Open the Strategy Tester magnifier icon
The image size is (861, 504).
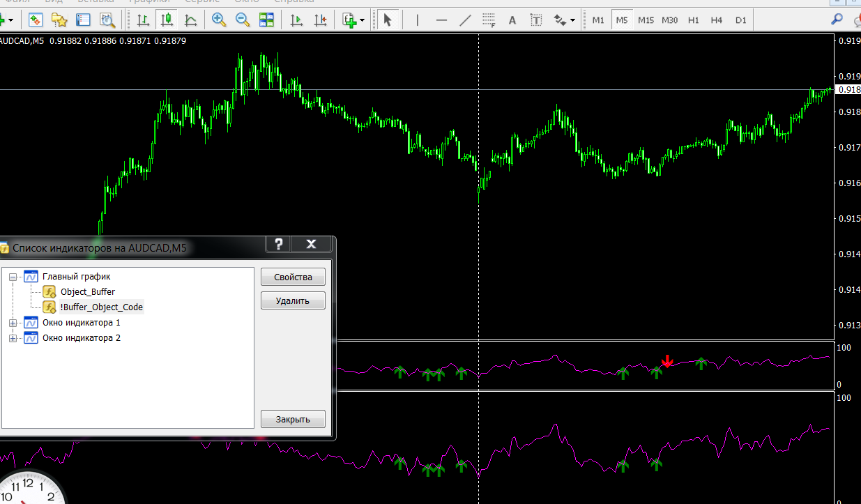[107, 20]
